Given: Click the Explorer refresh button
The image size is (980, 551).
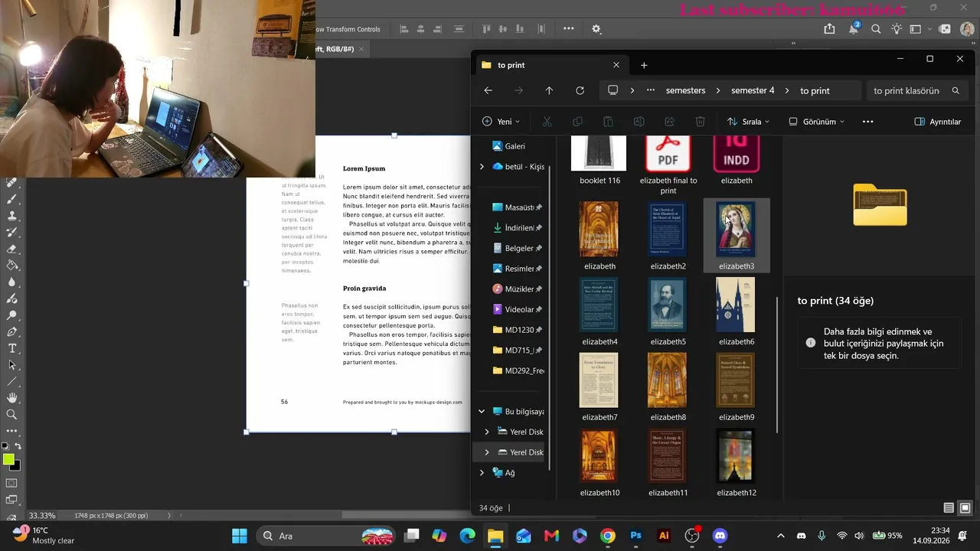Looking at the screenshot, I should pyautogui.click(x=580, y=90).
